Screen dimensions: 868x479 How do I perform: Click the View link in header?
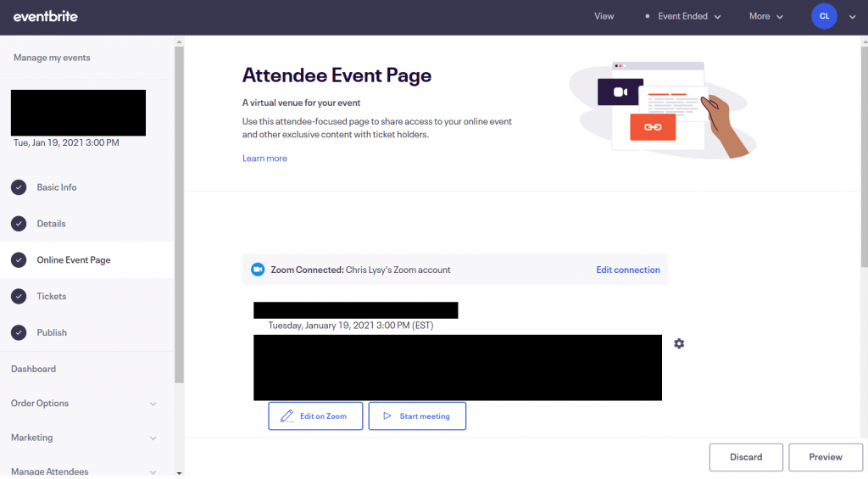coord(604,17)
